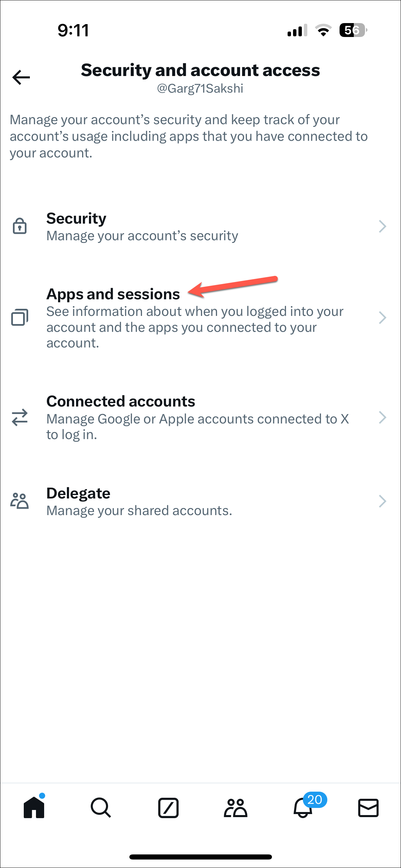This screenshot has height=868, width=401.
Task: Expand Security via its chevron
Action: (382, 226)
